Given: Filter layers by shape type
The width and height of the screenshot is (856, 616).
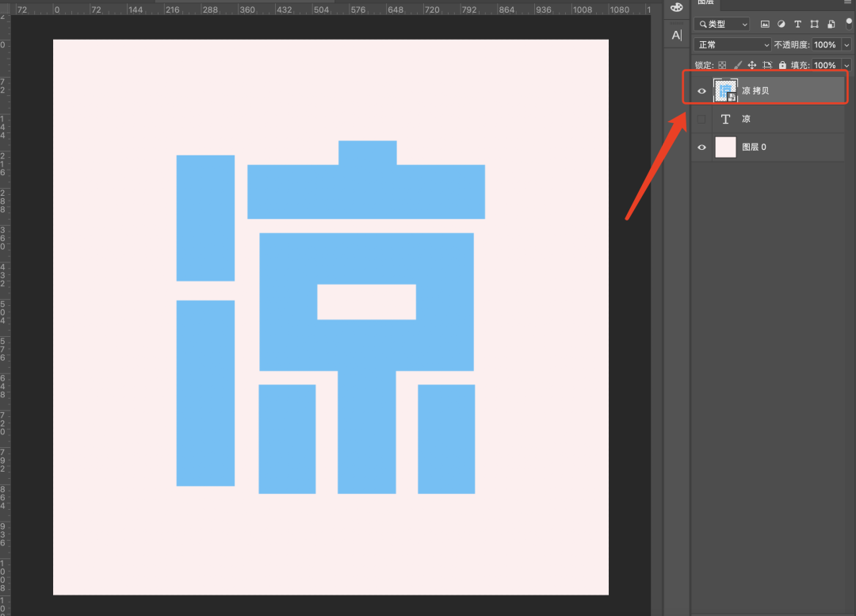Looking at the screenshot, I should [x=815, y=24].
